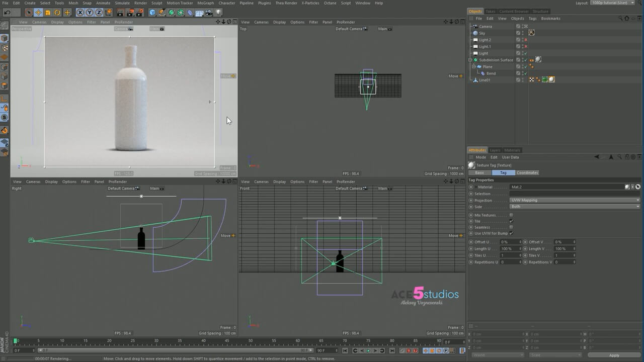Open the Side dropdown set to Both
Image resolution: width=644 pixels, height=362 pixels.
coord(574,207)
